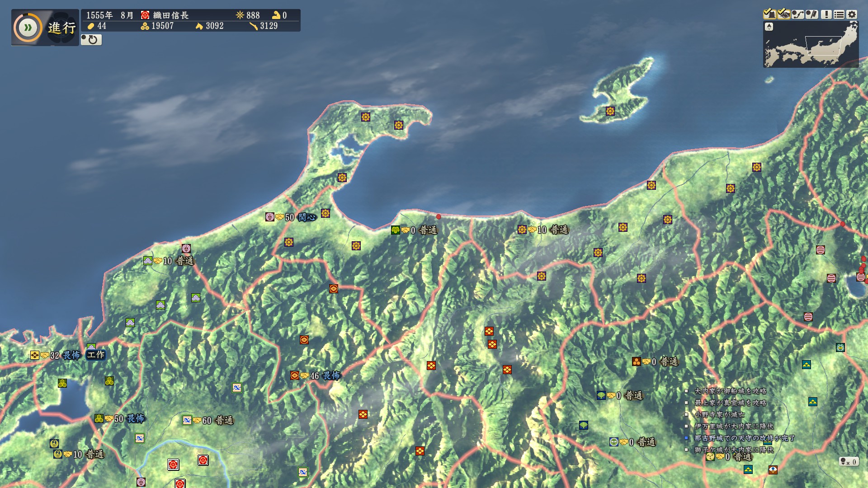Image resolution: width=868 pixels, height=488 pixels.
Task: Click the log entry 大内家が御船城を攻略
Action: click(731, 391)
